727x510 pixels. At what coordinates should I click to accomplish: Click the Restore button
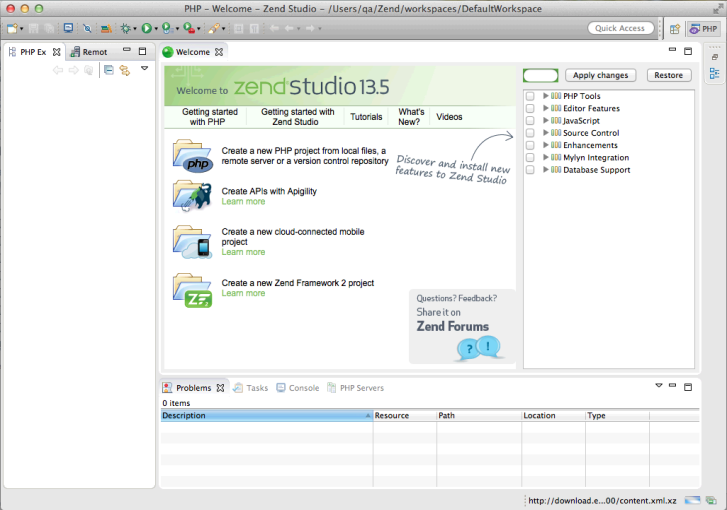pyautogui.click(x=669, y=75)
